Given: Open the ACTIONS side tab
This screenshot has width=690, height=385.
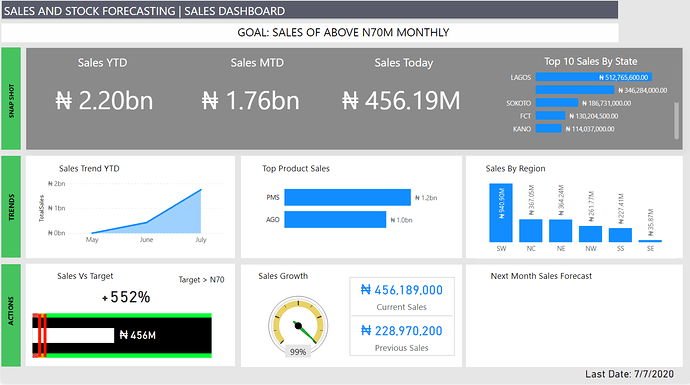Looking at the screenshot, I should [11, 315].
